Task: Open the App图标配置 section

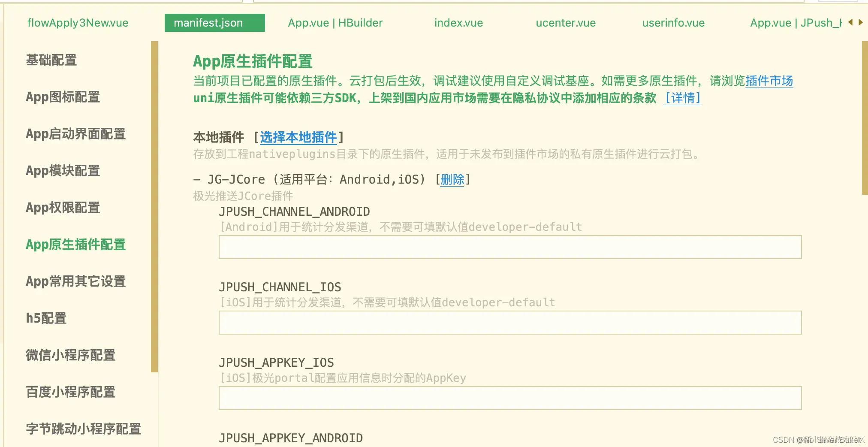Action: tap(63, 97)
